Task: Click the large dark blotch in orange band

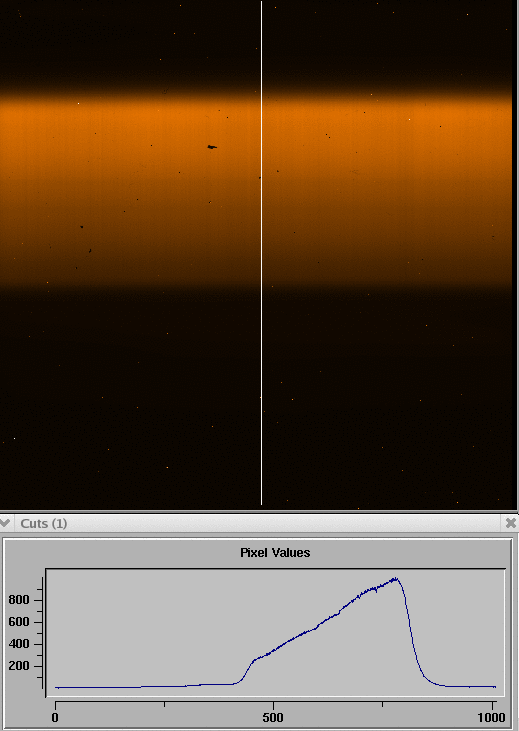Action: coord(212,147)
